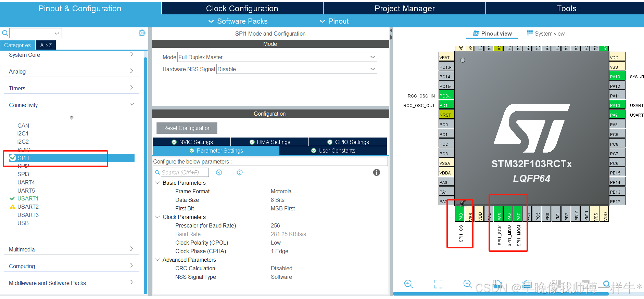The height and width of the screenshot is (299, 644).
Task: Switch to Clock Configuration tab
Action: [x=242, y=8]
